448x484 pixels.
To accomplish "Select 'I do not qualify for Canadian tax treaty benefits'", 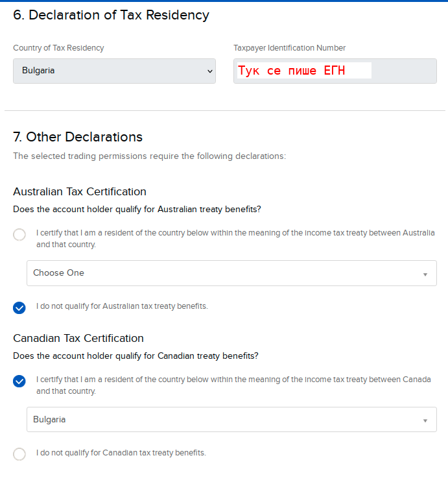I will pyautogui.click(x=19, y=454).
